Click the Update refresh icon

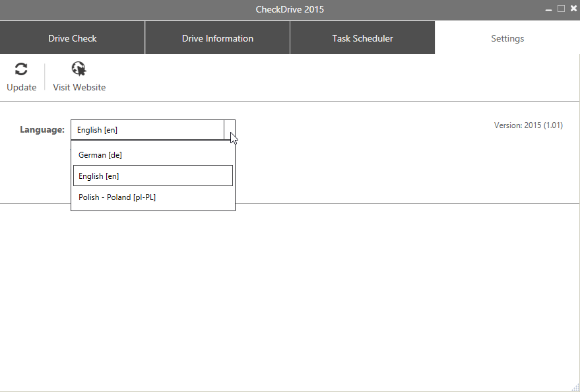[x=21, y=69]
